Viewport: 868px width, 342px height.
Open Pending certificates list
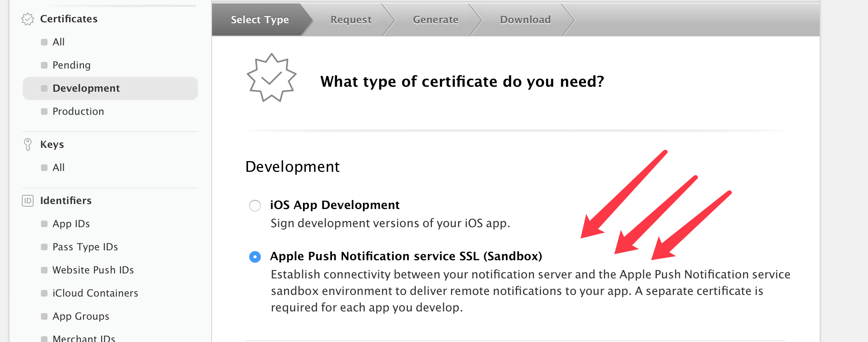pos(72,65)
